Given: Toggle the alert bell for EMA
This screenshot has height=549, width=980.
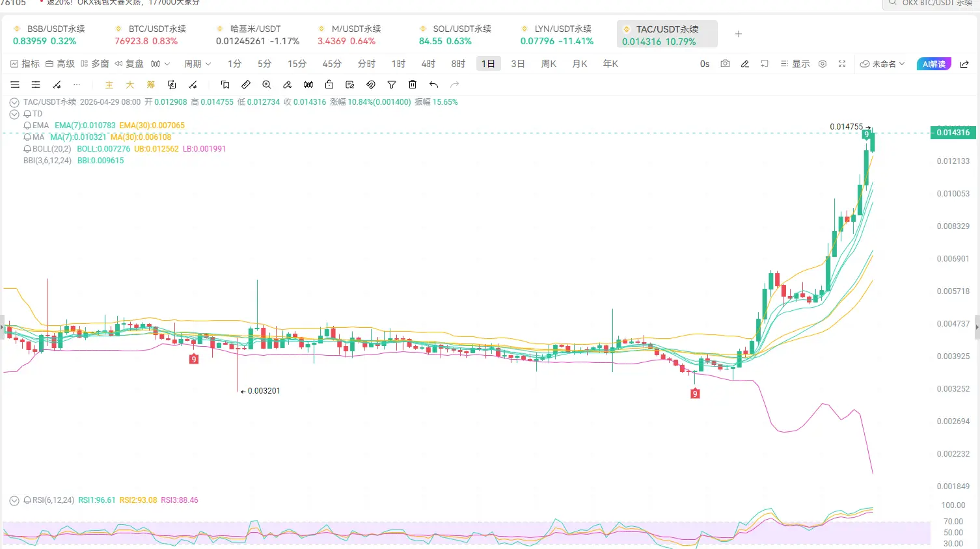Looking at the screenshot, I should tap(27, 126).
